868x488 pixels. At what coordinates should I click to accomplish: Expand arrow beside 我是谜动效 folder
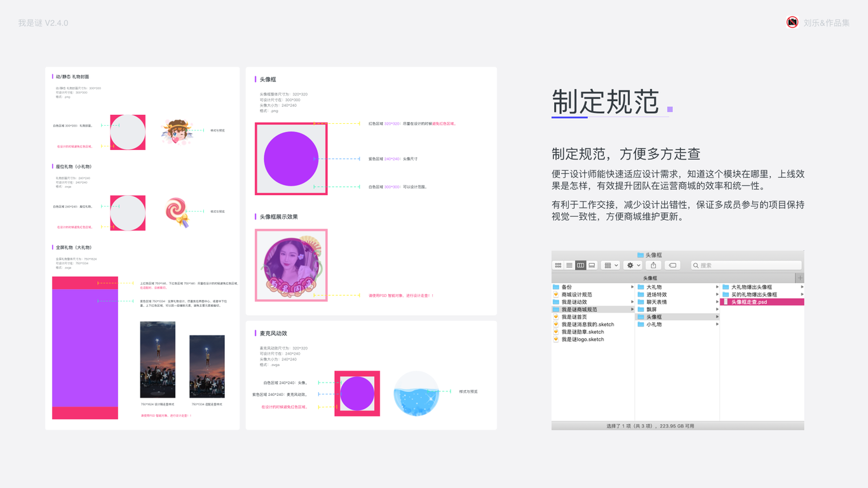[632, 302]
